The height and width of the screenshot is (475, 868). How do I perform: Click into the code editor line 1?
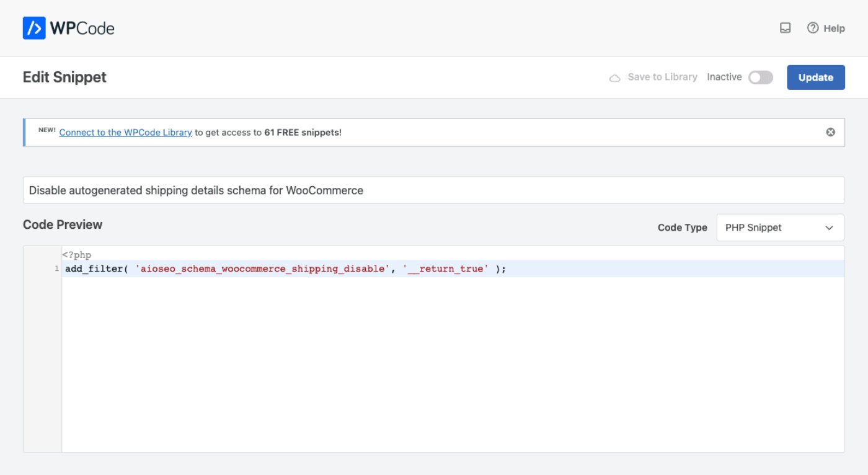pos(453,269)
